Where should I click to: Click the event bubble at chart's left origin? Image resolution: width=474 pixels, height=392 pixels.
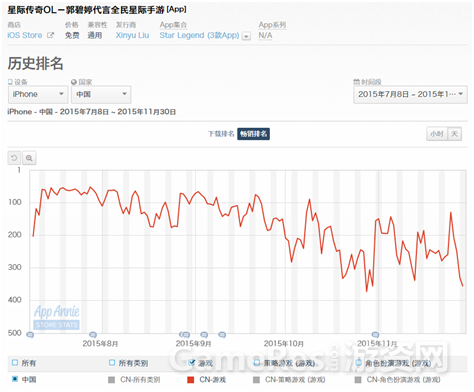(30, 335)
